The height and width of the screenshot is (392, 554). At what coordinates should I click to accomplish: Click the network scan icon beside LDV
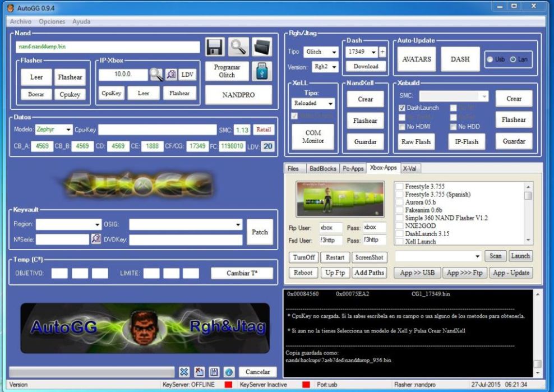point(172,74)
